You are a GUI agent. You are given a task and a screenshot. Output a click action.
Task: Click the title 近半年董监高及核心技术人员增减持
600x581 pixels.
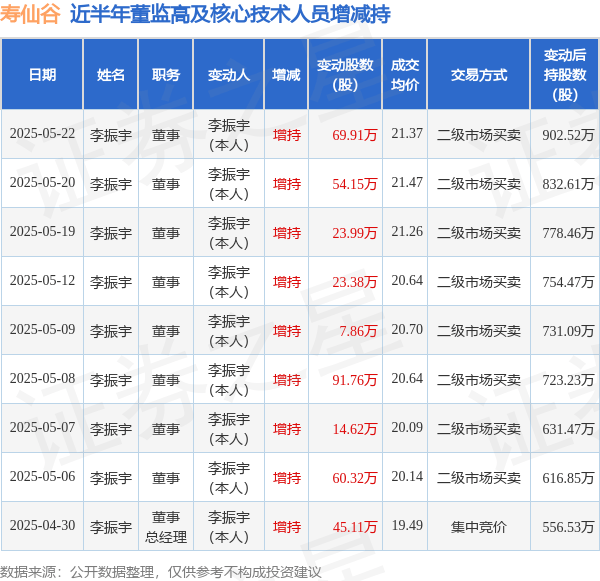point(230,14)
